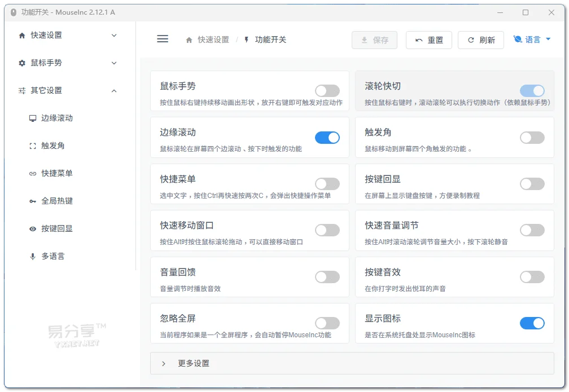The height and width of the screenshot is (392, 569).
Task: Click description text 音量调节时播放音效
Action: tap(191, 289)
